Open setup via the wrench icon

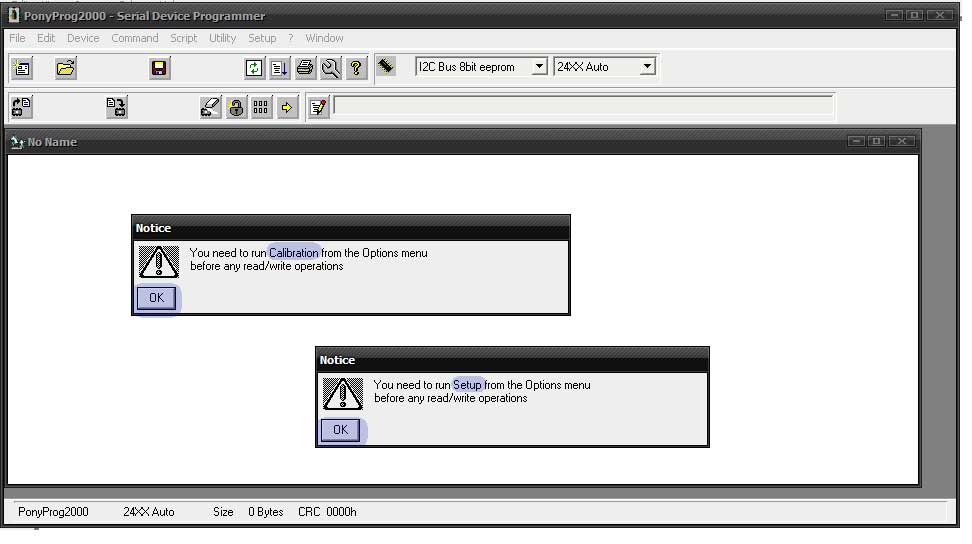(330, 68)
